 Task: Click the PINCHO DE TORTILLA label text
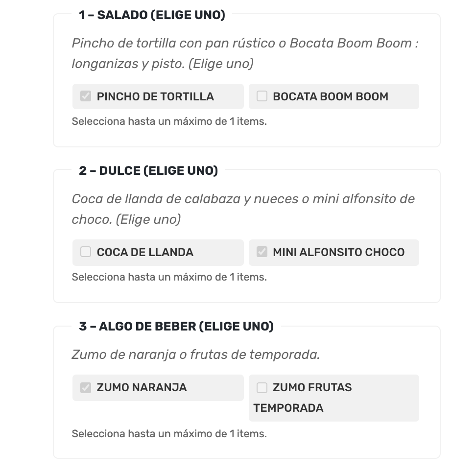tap(155, 96)
